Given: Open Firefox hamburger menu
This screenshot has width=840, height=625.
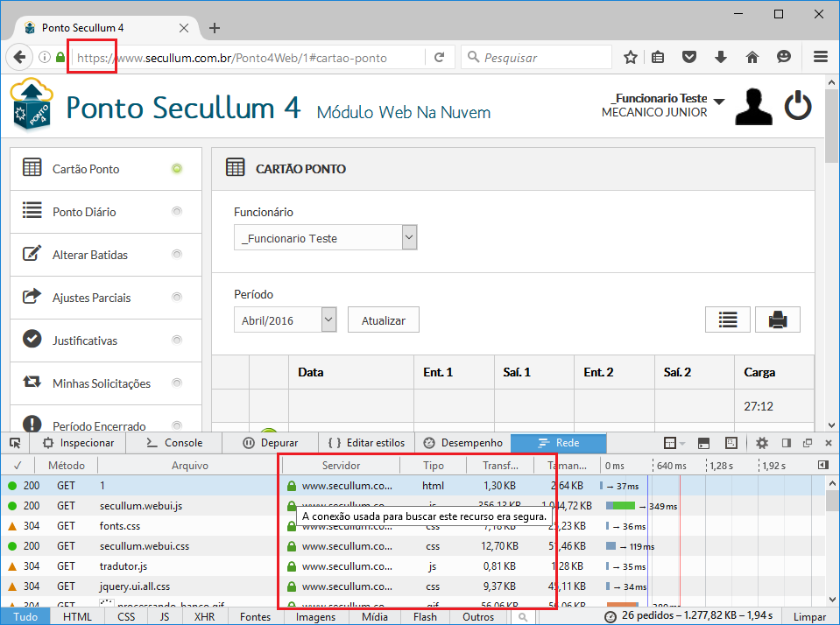Looking at the screenshot, I should coord(820,58).
